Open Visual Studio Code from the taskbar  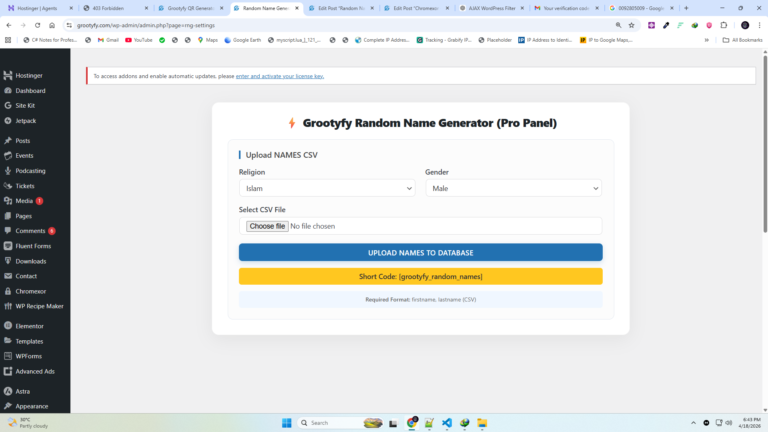pos(447,423)
